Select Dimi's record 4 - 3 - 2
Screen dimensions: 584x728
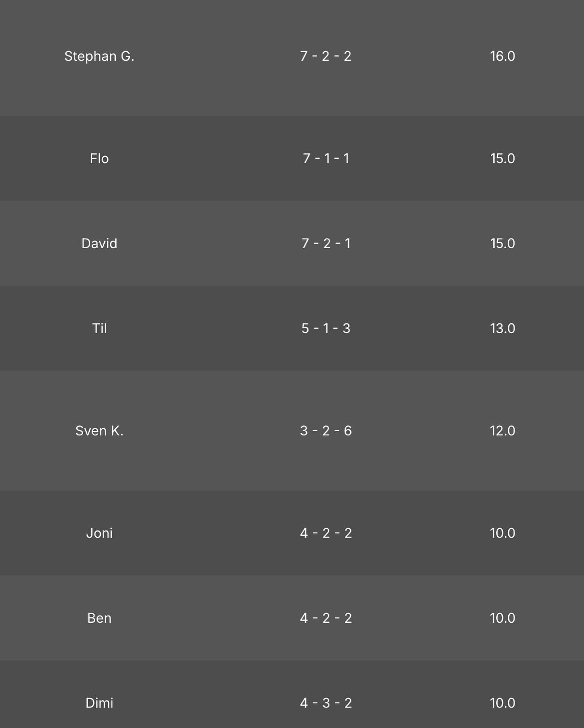[326, 703]
